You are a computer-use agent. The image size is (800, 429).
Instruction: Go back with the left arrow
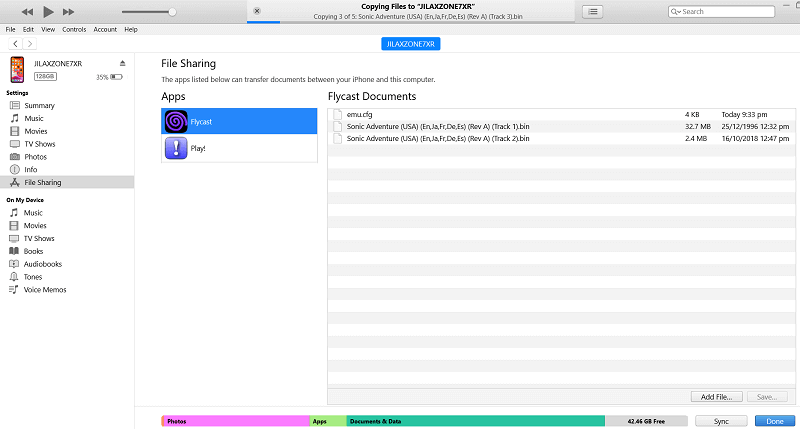pos(15,44)
